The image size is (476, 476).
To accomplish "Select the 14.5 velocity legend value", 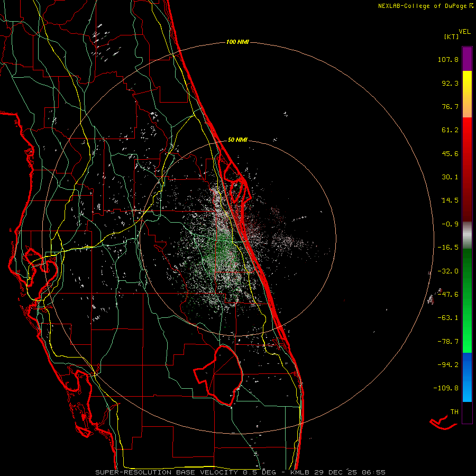I will (450, 200).
